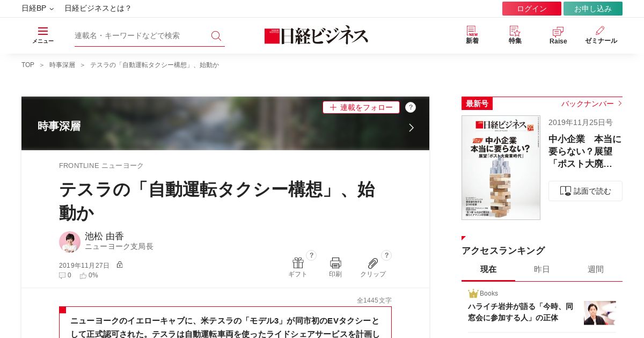Click the 2019年11月25日号 issue date text

[x=581, y=122]
